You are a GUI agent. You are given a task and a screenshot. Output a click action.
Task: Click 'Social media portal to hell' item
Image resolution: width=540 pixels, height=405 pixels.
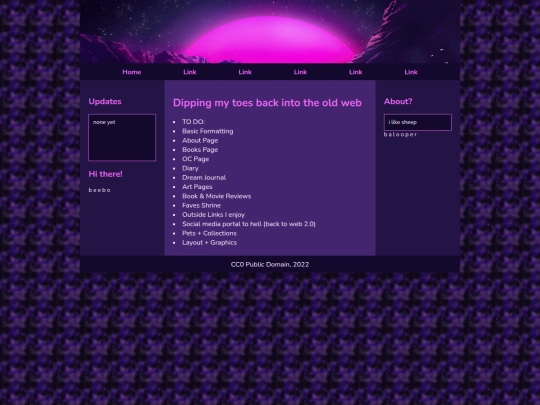(x=249, y=224)
